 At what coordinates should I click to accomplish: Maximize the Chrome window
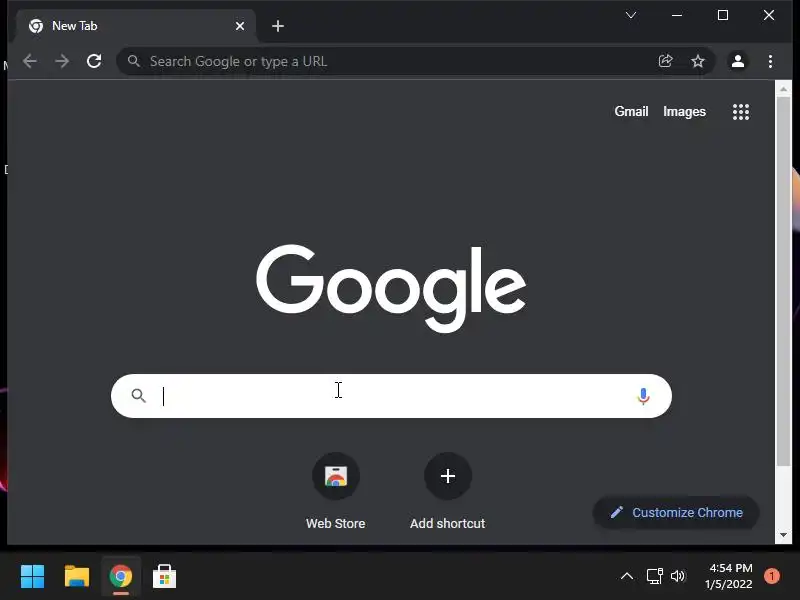722,15
